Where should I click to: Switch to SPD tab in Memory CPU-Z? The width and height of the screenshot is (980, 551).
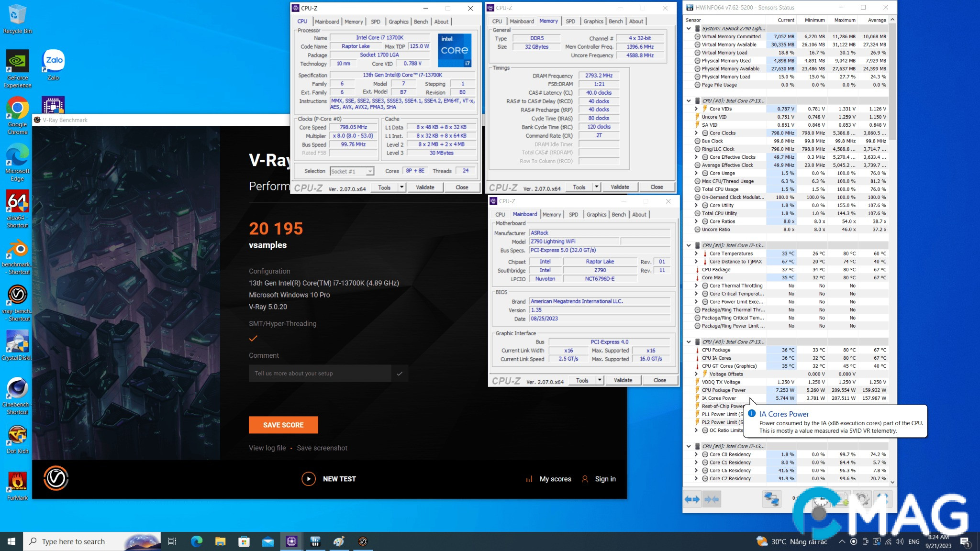[x=570, y=22]
